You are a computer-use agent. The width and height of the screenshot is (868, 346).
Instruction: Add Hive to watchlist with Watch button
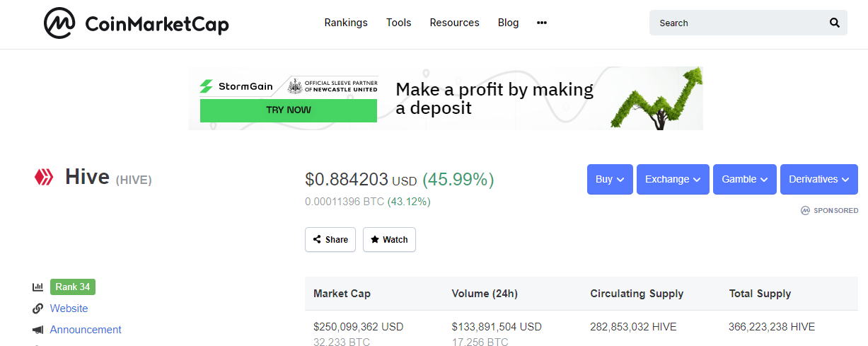point(389,239)
